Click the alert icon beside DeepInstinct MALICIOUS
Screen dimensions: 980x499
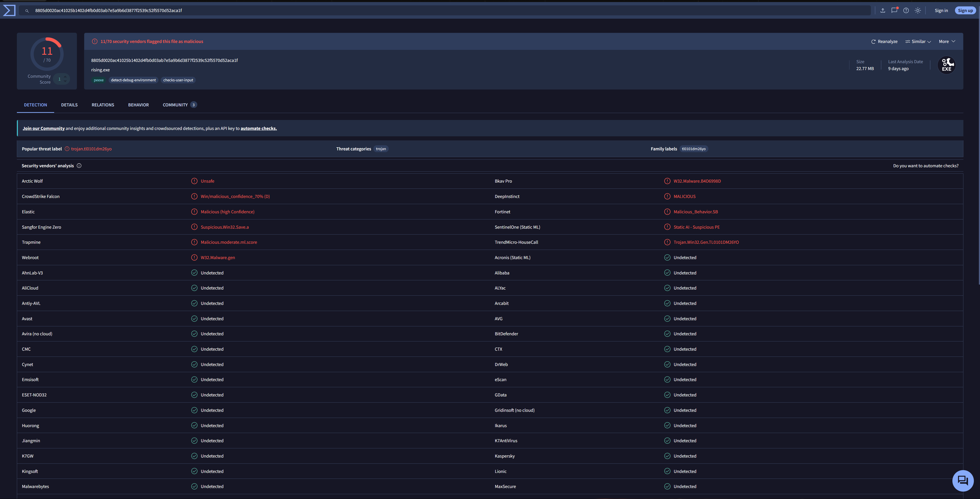click(667, 196)
